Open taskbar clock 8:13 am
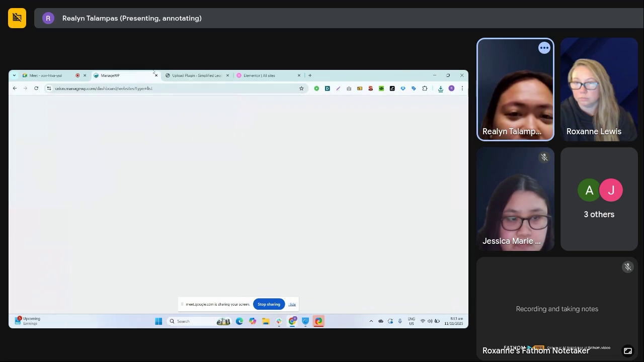Image resolution: width=644 pixels, height=362 pixels. click(x=454, y=321)
